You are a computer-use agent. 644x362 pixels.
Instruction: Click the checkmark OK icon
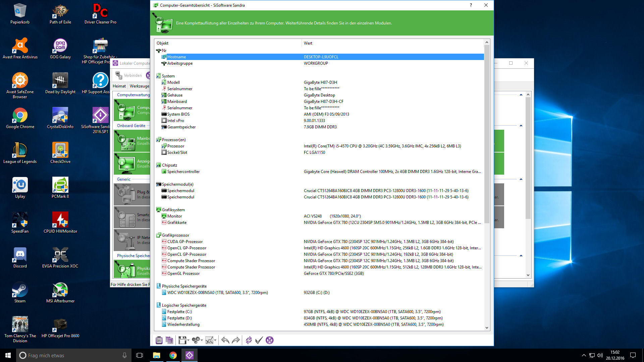point(259,340)
